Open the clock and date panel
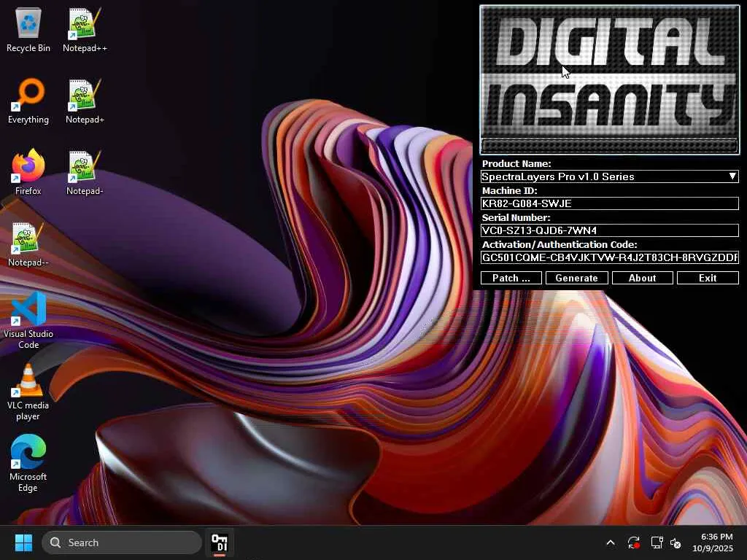Screen dimensions: 747x560 tap(713, 542)
